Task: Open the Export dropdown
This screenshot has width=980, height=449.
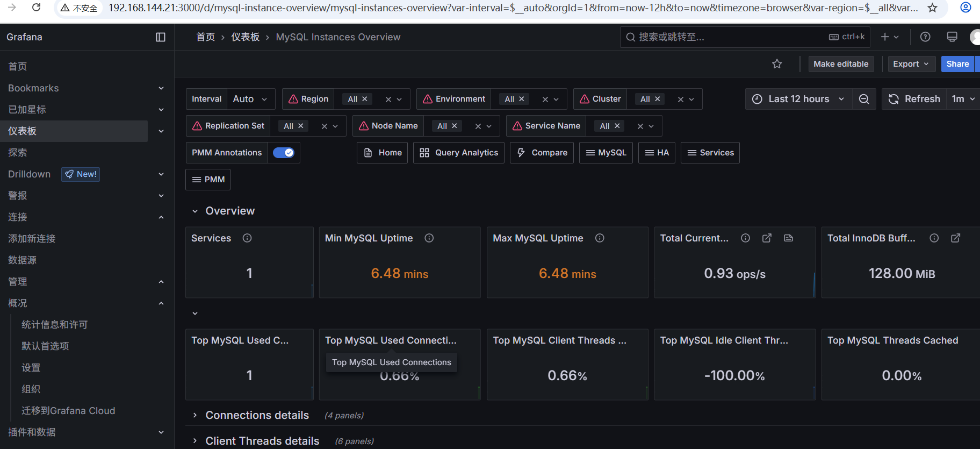Action: pyautogui.click(x=911, y=64)
